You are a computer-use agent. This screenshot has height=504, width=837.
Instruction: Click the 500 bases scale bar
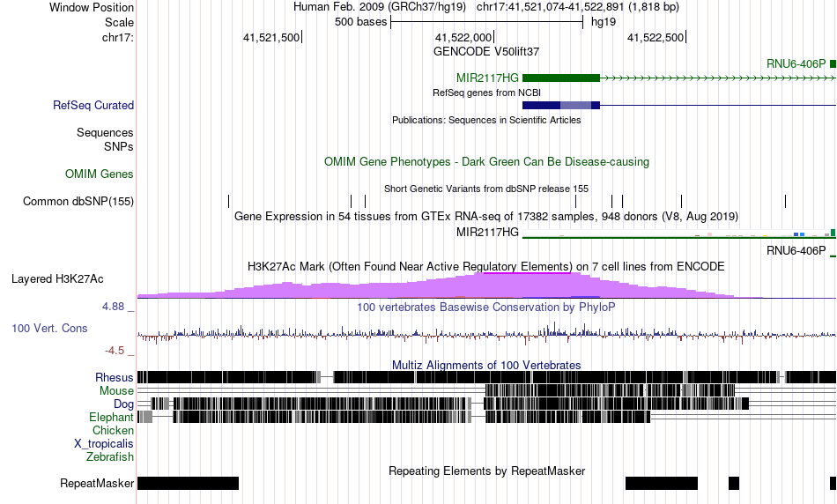point(486,22)
